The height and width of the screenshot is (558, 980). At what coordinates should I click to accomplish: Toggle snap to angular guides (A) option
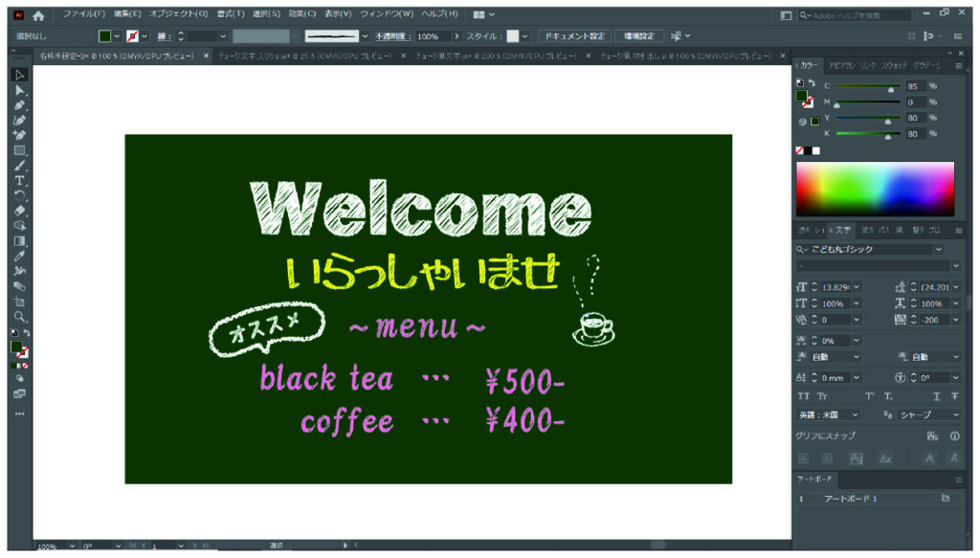click(x=930, y=458)
